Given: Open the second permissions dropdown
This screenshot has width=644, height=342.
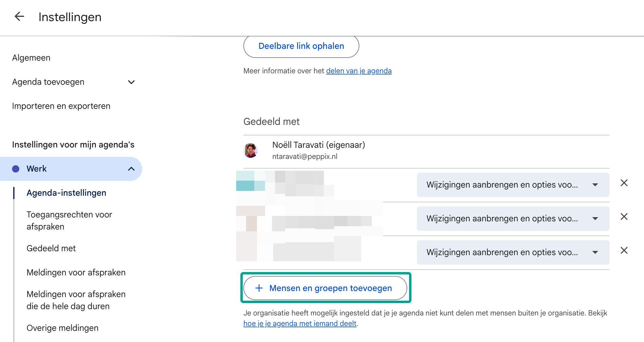Looking at the screenshot, I should coord(513,219).
